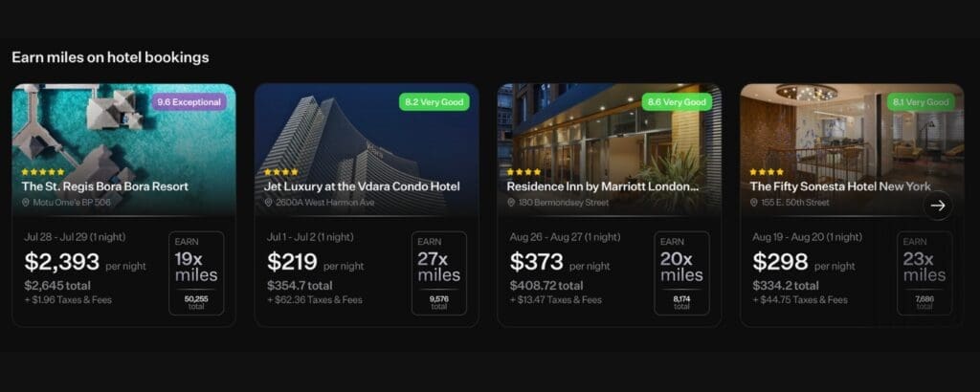Open Residence Inn by Marriott London listing
This screenshot has width=980, height=392.
coord(603,186)
